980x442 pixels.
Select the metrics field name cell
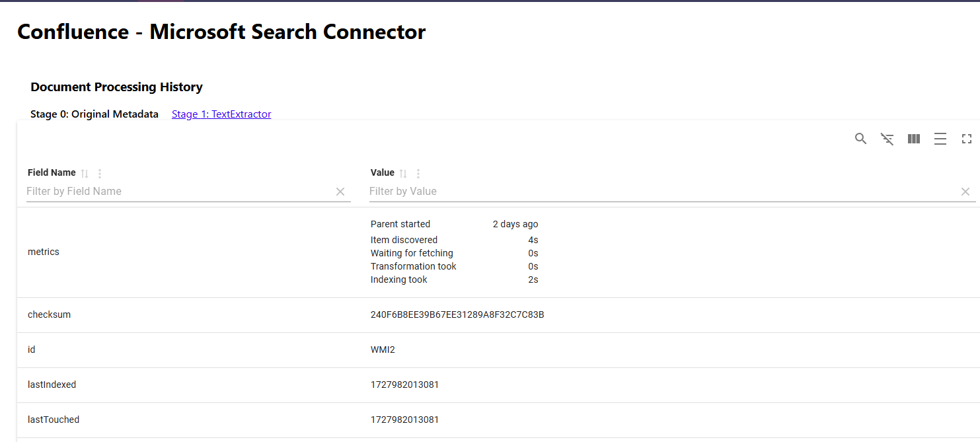(44, 252)
